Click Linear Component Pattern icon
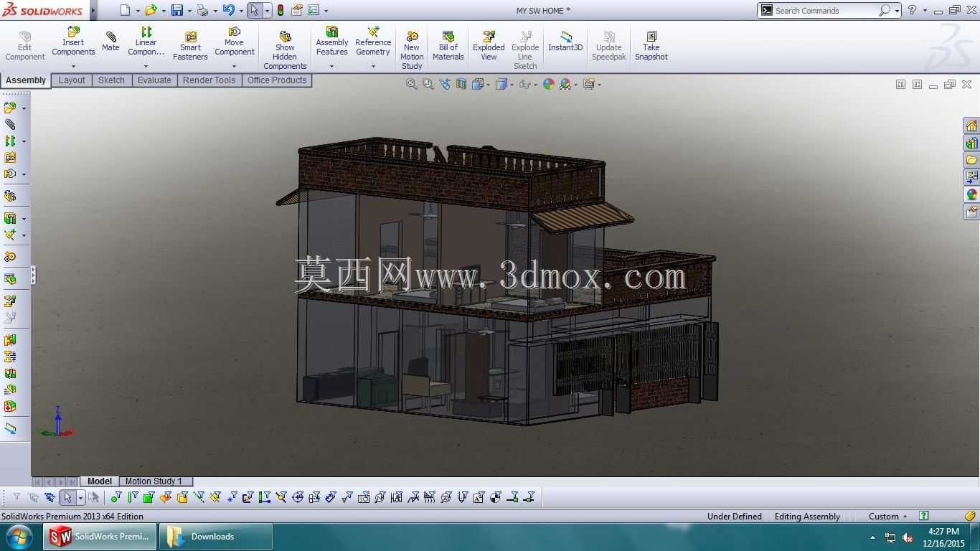Image resolution: width=980 pixels, height=551 pixels. 146,42
